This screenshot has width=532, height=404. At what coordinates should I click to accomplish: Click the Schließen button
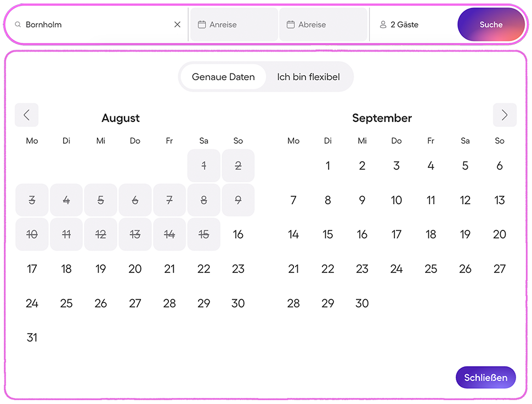[x=485, y=378]
